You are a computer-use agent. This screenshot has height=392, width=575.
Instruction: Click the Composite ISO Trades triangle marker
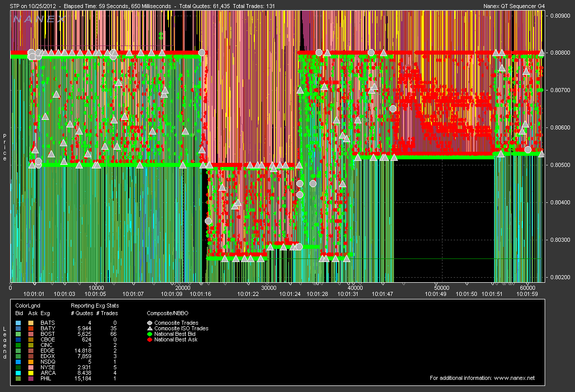[x=150, y=329]
